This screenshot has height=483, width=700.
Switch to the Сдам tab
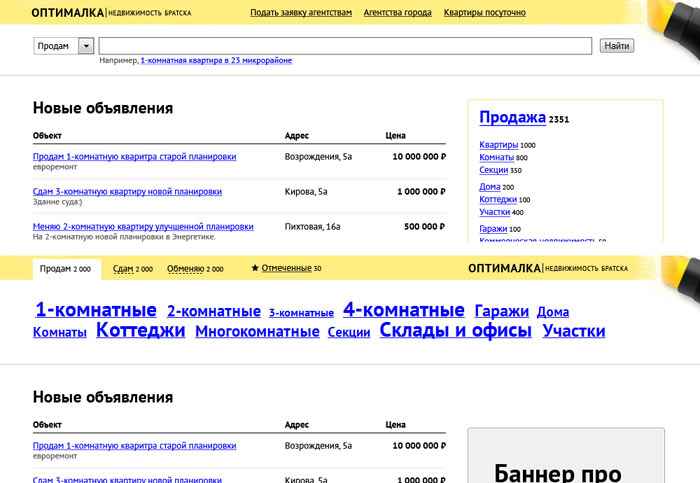pyautogui.click(x=123, y=269)
